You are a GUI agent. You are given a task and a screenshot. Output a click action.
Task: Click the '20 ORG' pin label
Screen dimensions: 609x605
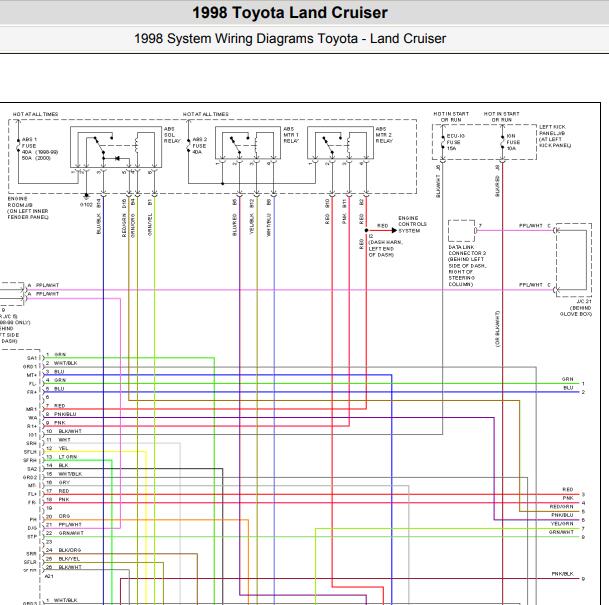(58, 516)
